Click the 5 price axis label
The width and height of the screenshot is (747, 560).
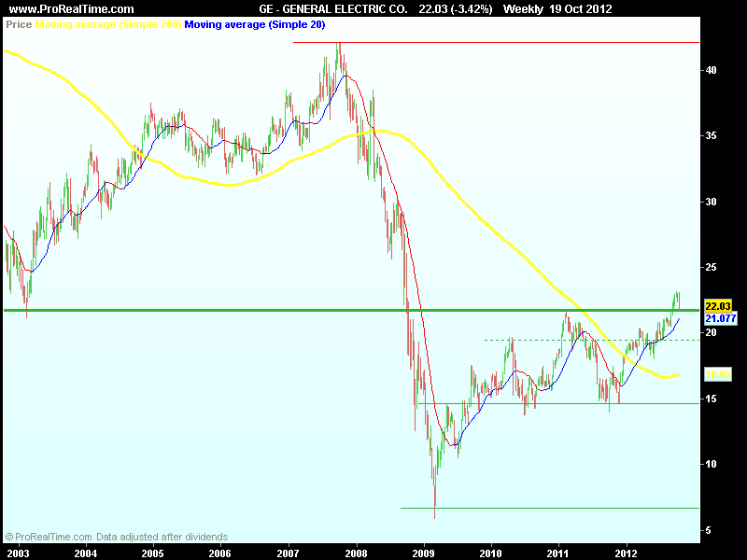[x=709, y=529]
